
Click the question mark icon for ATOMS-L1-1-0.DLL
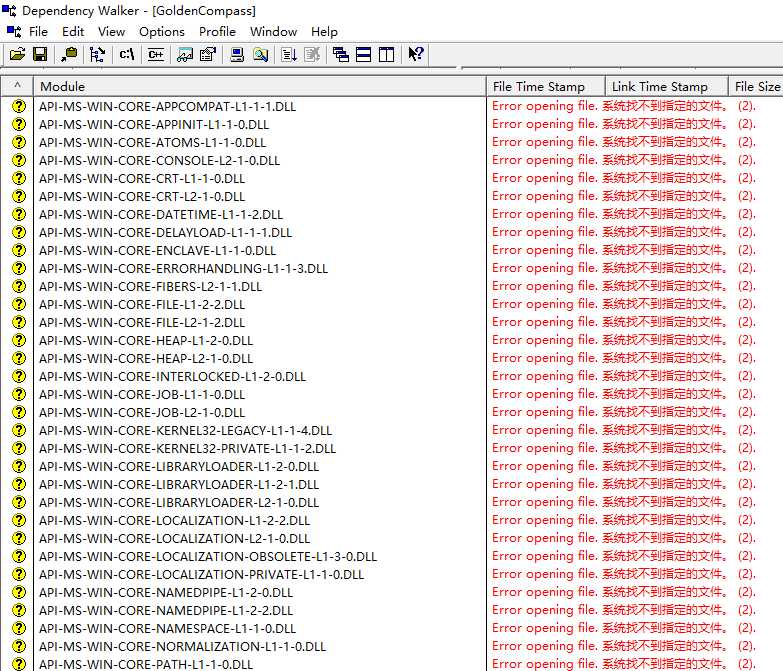click(18, 142)
